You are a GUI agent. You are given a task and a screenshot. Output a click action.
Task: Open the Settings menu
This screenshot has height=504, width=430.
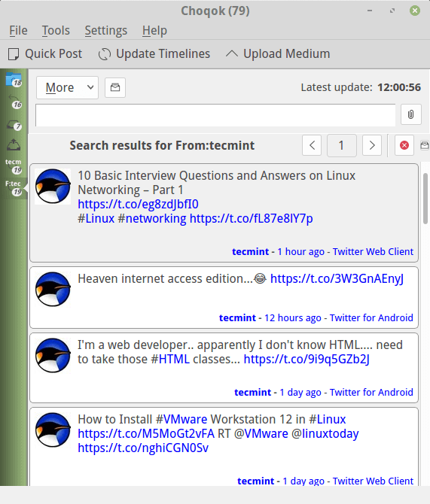(106, 31)
